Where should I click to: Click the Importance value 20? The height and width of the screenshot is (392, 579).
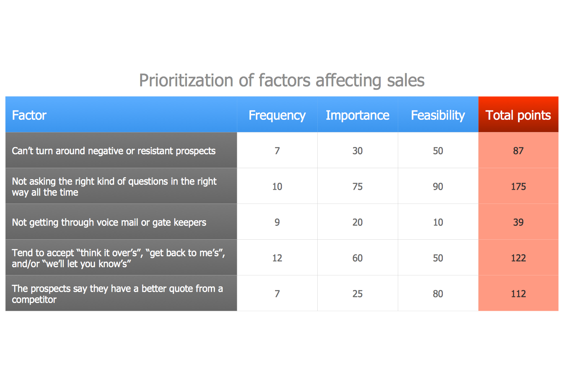tap(357, 222)
